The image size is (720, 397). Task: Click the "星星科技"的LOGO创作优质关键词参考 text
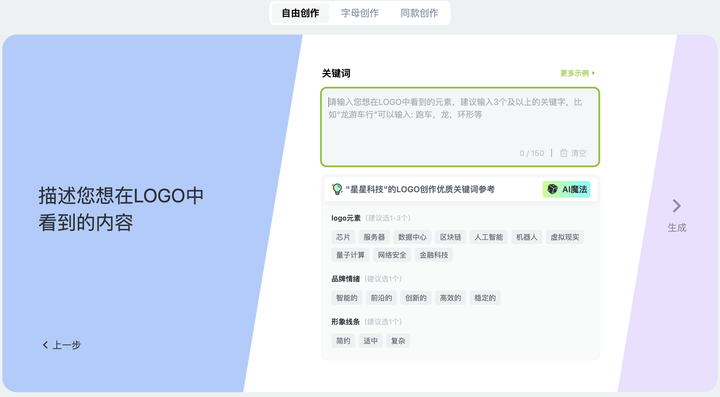420,189
